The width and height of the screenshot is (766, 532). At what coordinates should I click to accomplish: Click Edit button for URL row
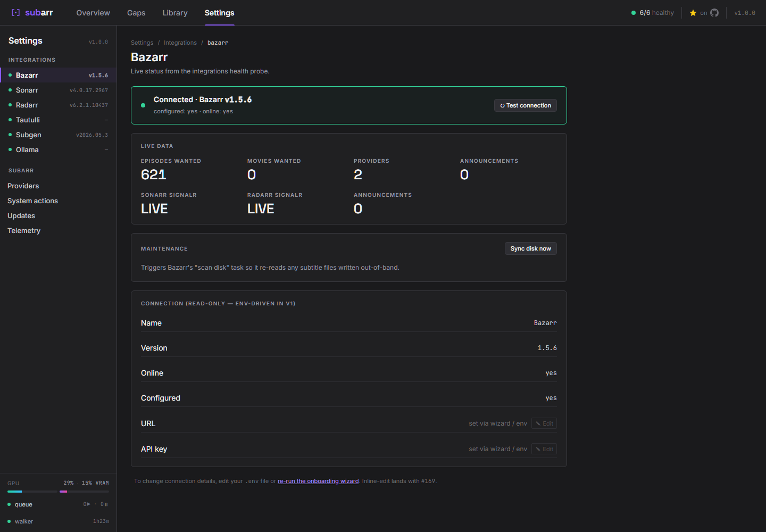click(544, 423)
